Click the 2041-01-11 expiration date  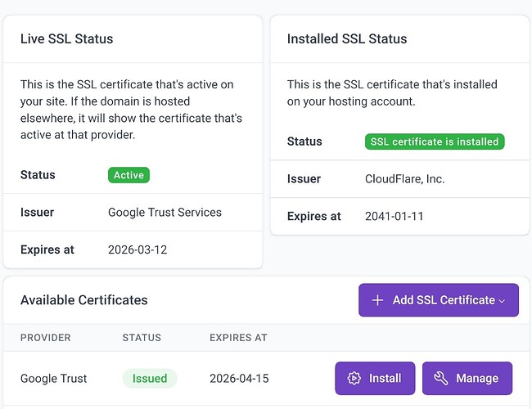[394, 216]
